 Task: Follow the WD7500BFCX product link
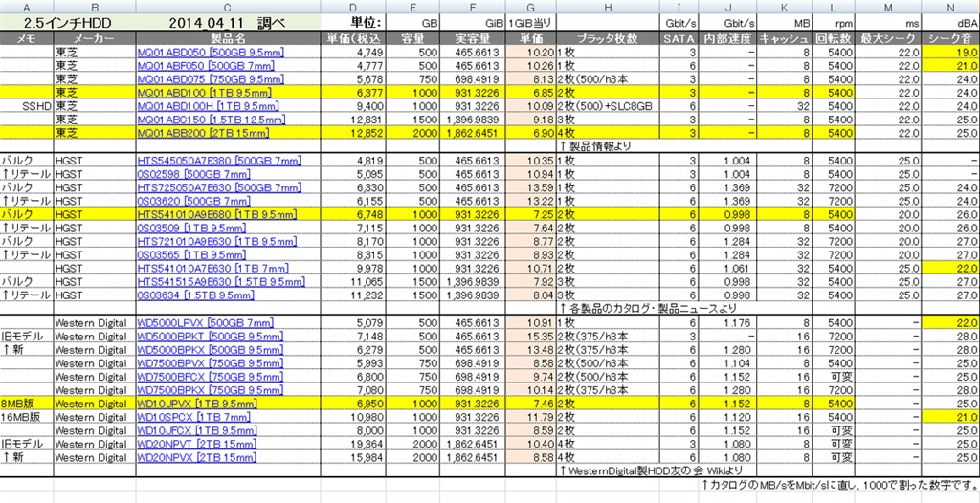(x=210, y=377)
